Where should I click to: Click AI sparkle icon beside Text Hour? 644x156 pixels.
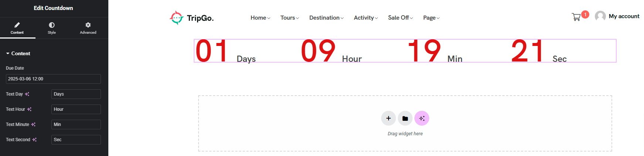pyautogui.click(x=29, y=109)
